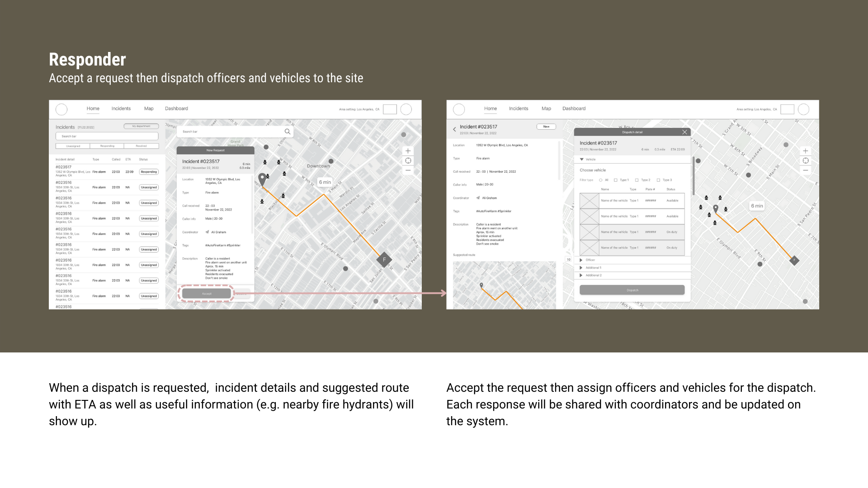The height and width of the screenshot is (488, 868).
Task: Click the pin in the Suggested route thumbnail
Action: pyautogui.click(x=481, y=286)
